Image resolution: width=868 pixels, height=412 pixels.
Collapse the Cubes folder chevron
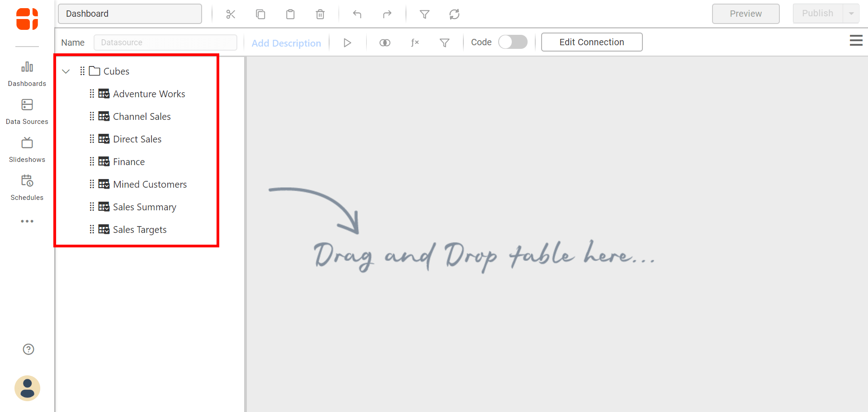coord(66,71)
